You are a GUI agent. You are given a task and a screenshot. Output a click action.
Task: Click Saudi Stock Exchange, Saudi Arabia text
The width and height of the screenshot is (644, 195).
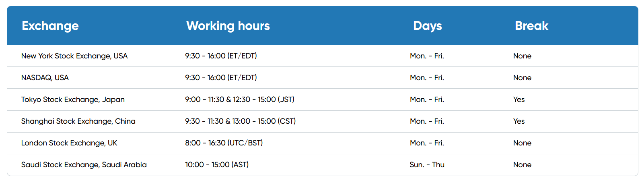[84, 165]
